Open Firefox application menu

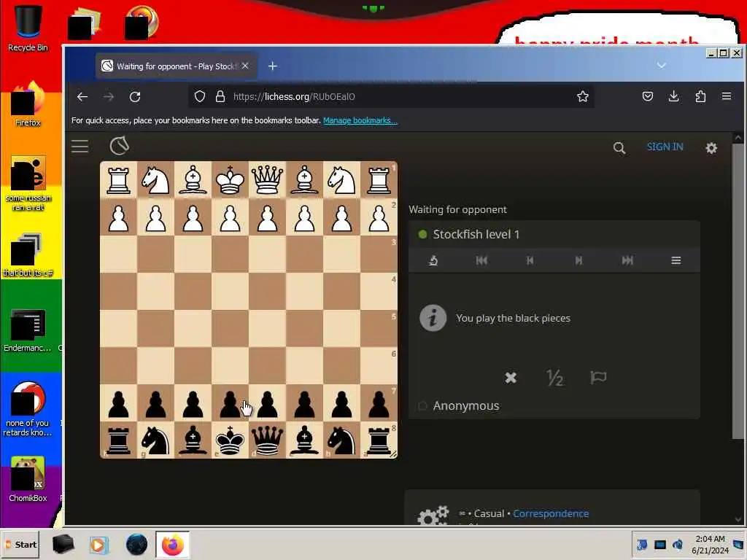[x=727, y=97]
